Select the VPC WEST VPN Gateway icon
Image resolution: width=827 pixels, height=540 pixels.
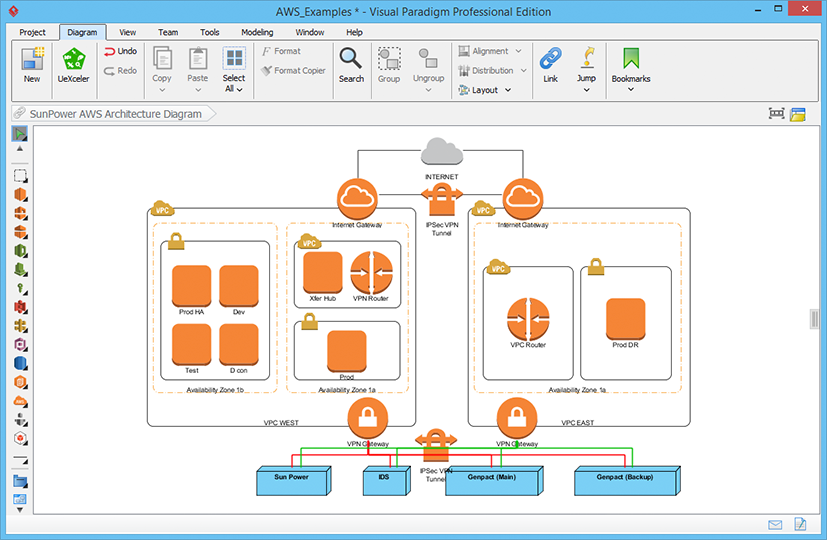368,418
